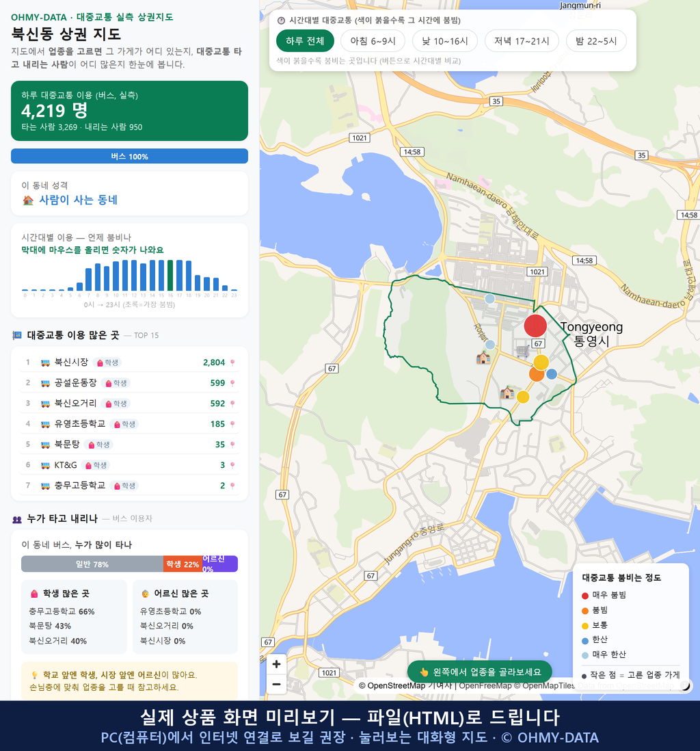Open the 충무고등학교 stop row
This screenshot has width=700, height=751.
[x=129, y=486]
